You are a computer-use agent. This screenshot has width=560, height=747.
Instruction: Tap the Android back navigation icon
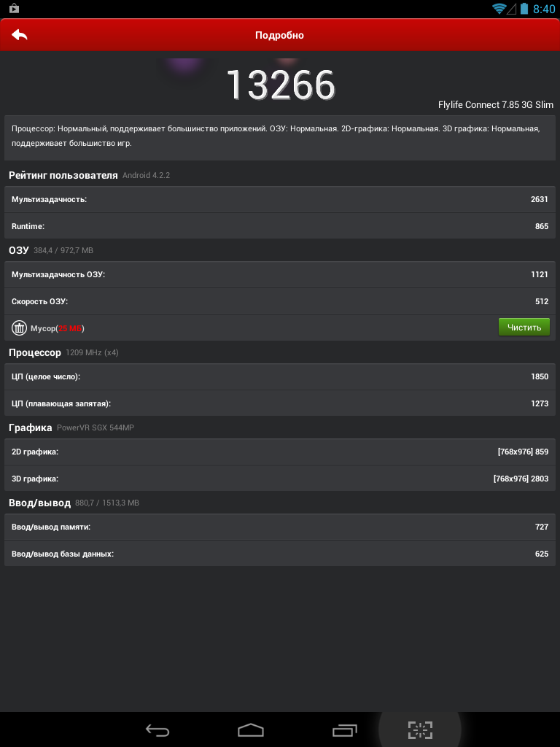(x=157, y=729)
